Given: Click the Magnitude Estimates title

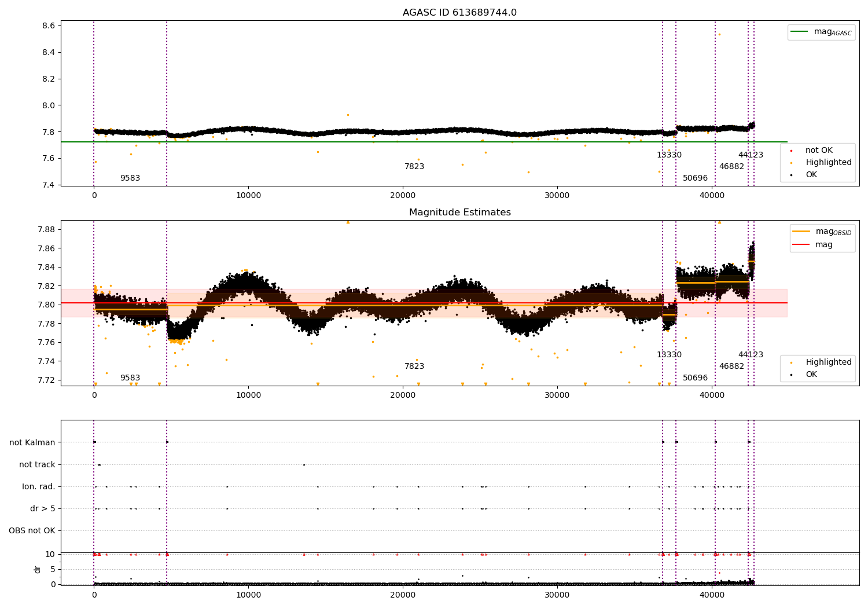Looking at the screenshot, I should (459, 213).
